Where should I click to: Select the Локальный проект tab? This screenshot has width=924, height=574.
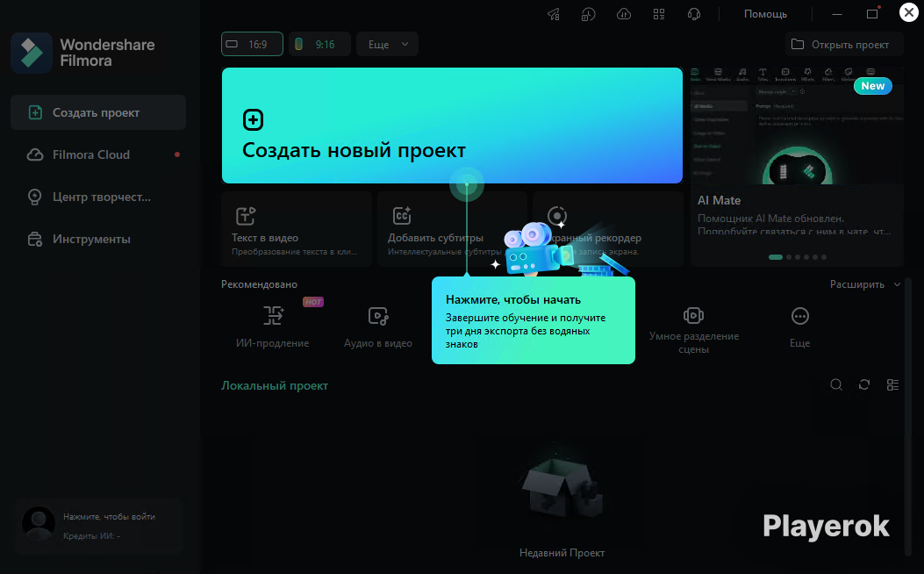[274, 385]
